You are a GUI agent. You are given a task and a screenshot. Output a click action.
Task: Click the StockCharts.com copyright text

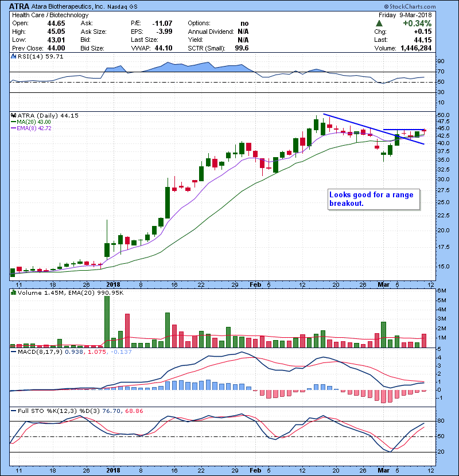(410, 6)
